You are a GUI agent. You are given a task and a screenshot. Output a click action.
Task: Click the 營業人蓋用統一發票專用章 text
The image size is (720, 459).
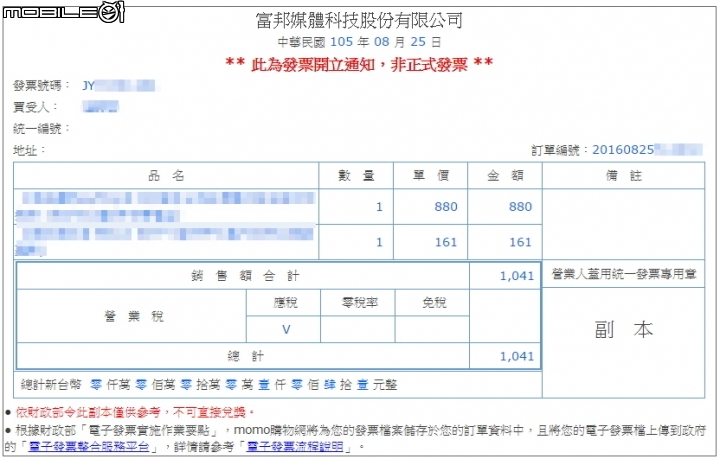point(624,274)
